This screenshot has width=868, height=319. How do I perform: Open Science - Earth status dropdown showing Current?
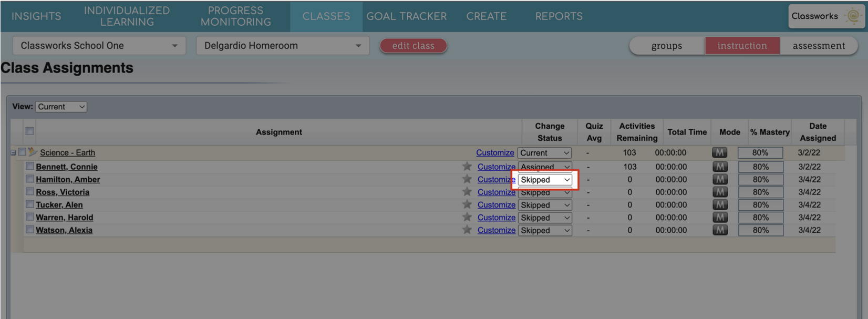545,153
